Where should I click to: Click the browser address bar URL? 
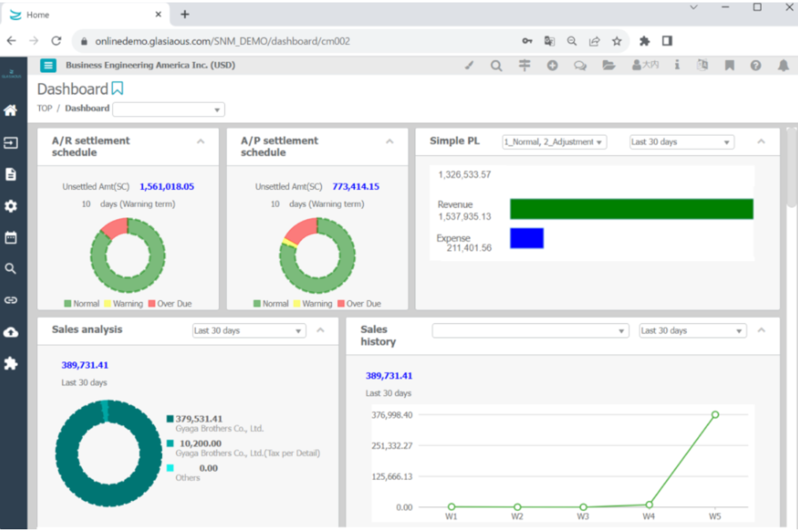[222, 41]
